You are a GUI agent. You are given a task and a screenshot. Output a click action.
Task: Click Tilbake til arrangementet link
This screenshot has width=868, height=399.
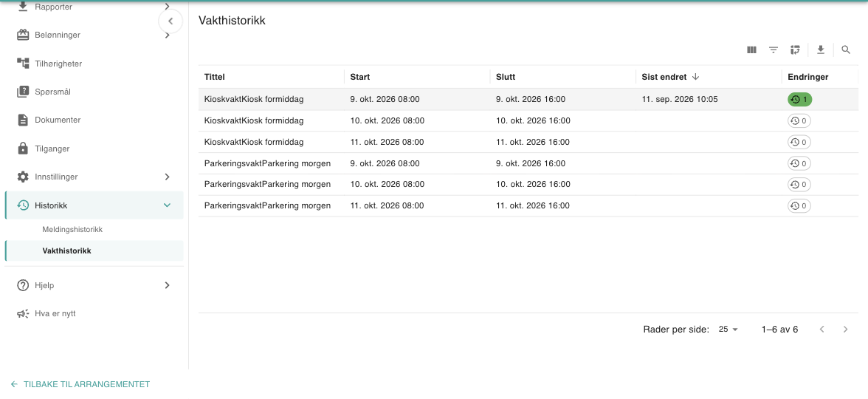coord(80,384)
